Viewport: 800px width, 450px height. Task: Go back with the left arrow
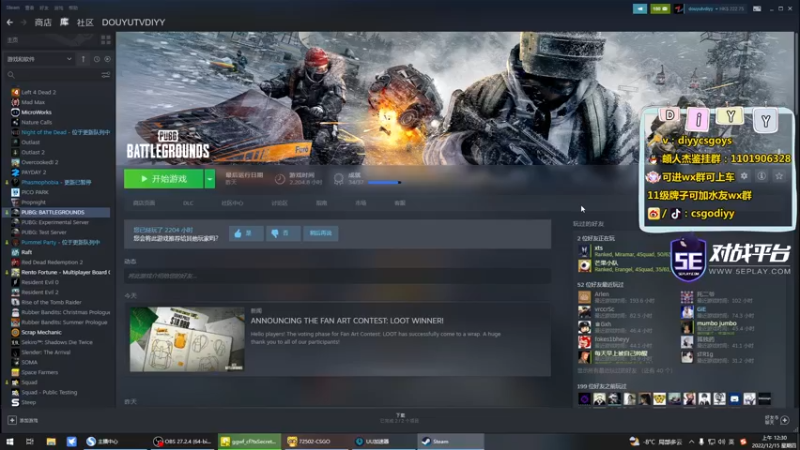(x=10, y=22)
